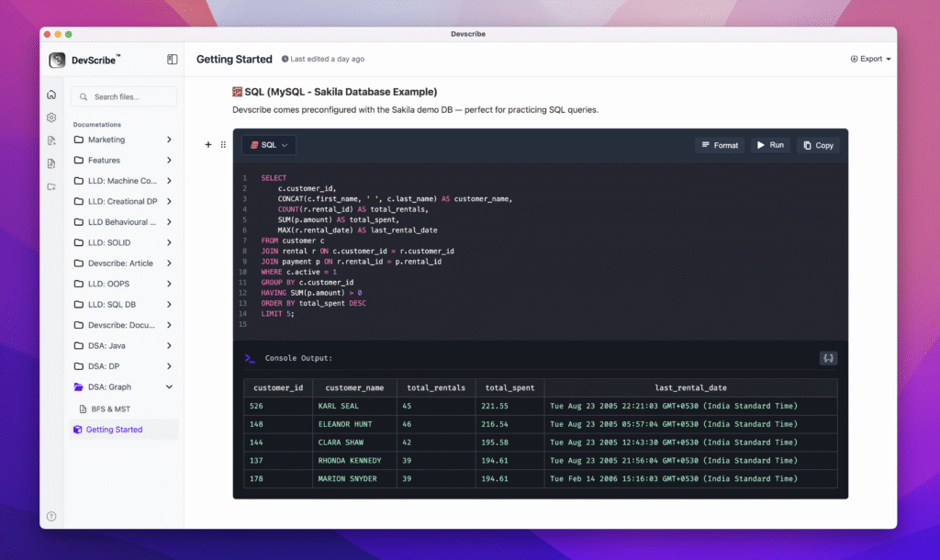Toggle JSON view of console output
This screenshot has width=940, height=560.
pos(828,358)
